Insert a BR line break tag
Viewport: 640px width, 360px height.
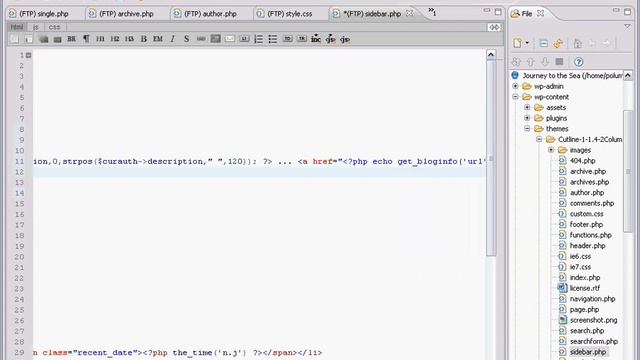(x=71, y=39)
